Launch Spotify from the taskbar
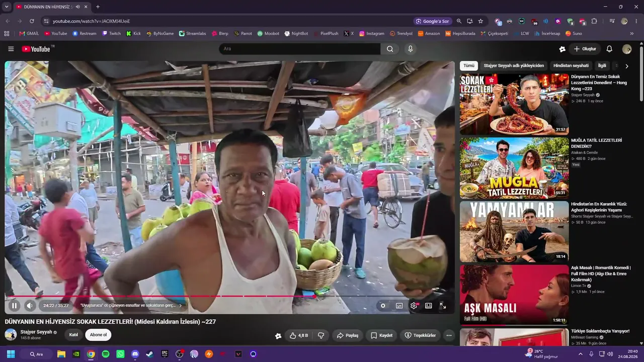Screen dimensions: 644x362 (x=105, y=354)
